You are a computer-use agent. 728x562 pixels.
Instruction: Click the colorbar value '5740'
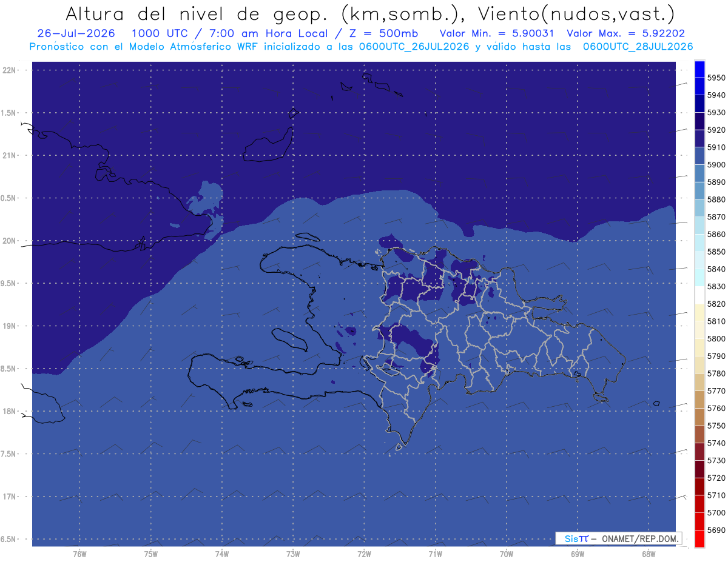(716, 443)
